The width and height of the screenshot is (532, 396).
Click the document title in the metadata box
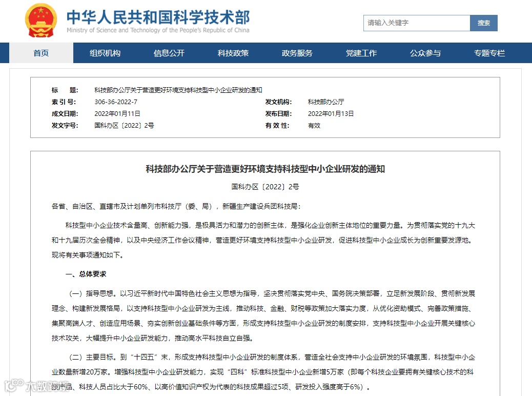(178, 90)
